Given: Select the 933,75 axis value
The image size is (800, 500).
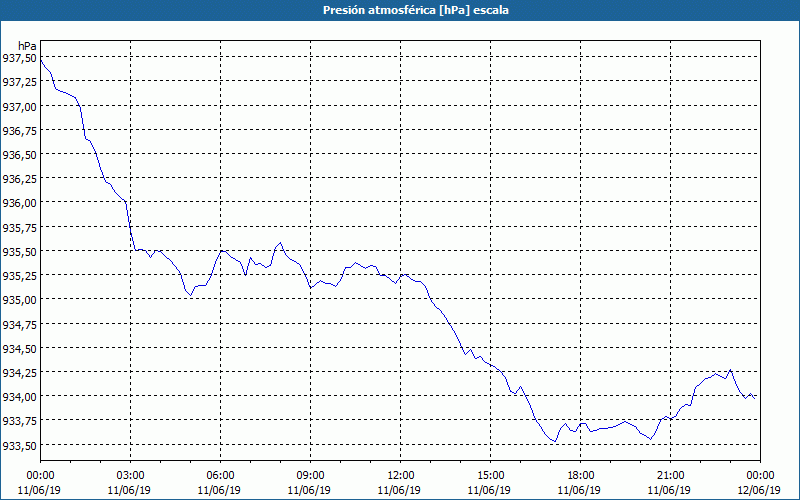Looking at the screenshot, I should (x=20, y=421).
